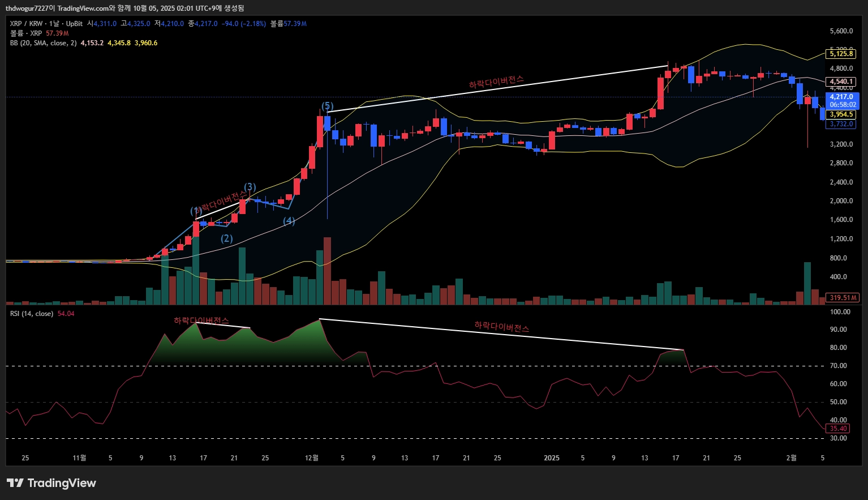The height and width of the screenshot is (500, 868).
Task: Click the current price label 4,217.0
Action: tap(841, 97)
